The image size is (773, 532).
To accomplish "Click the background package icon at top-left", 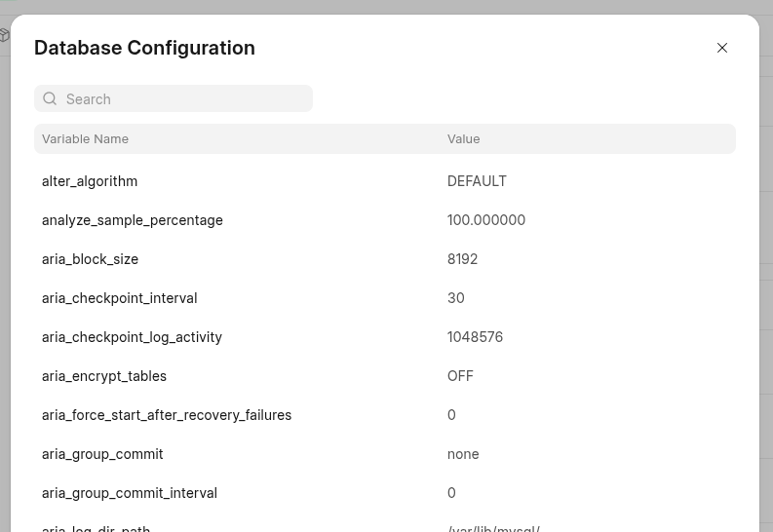I will tap(5, 36).
